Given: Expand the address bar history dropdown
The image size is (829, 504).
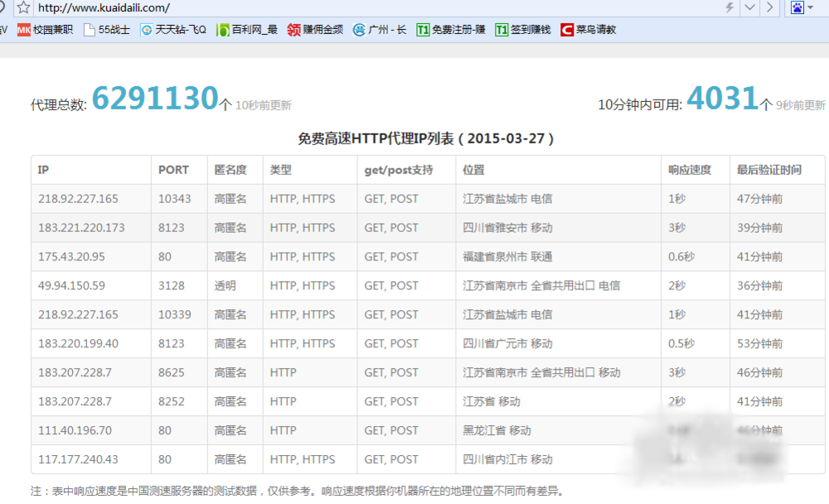Looking at the screenshot, I should click(749, 7).
